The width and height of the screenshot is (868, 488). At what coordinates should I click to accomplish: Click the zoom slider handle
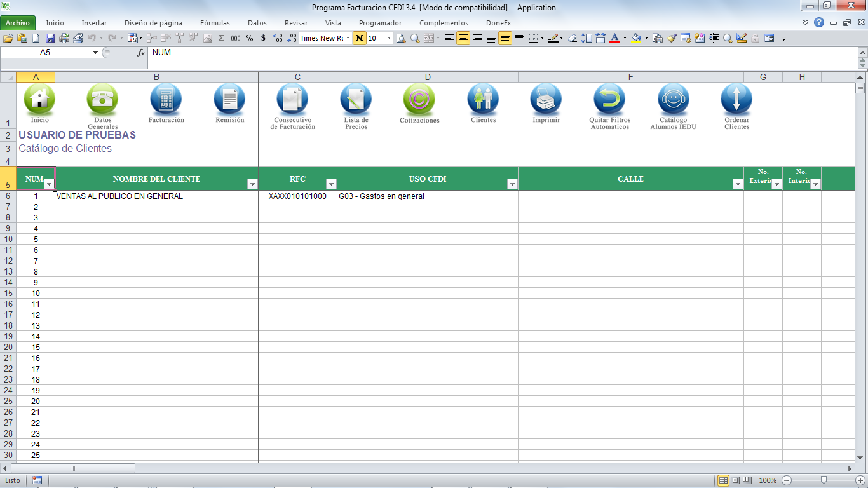[824, 480]
